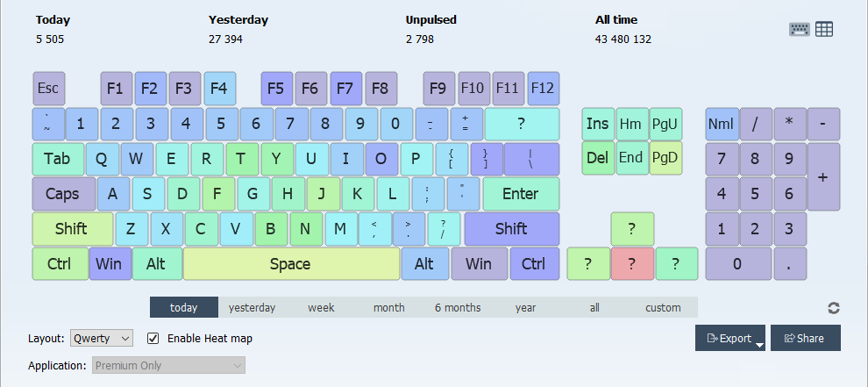Click the F12 function key
Viewport: 868px width, 387px height.
coord(543,88)
